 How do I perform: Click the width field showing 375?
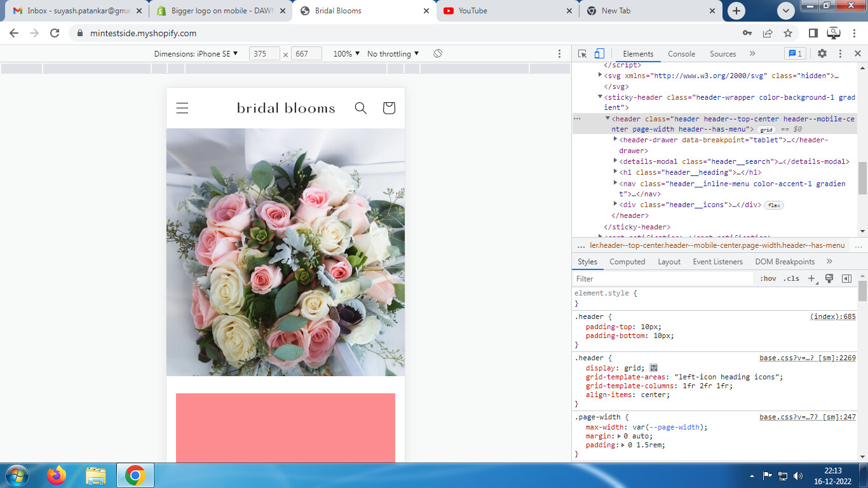(264, 54)
